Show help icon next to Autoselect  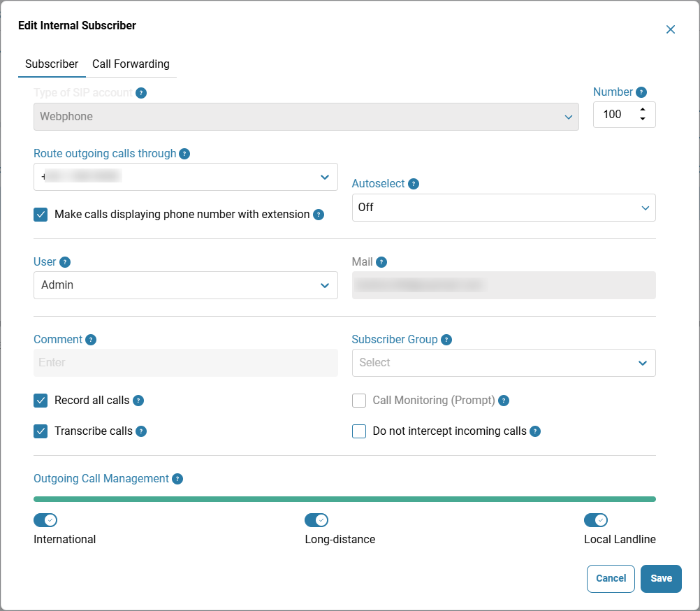414,184
